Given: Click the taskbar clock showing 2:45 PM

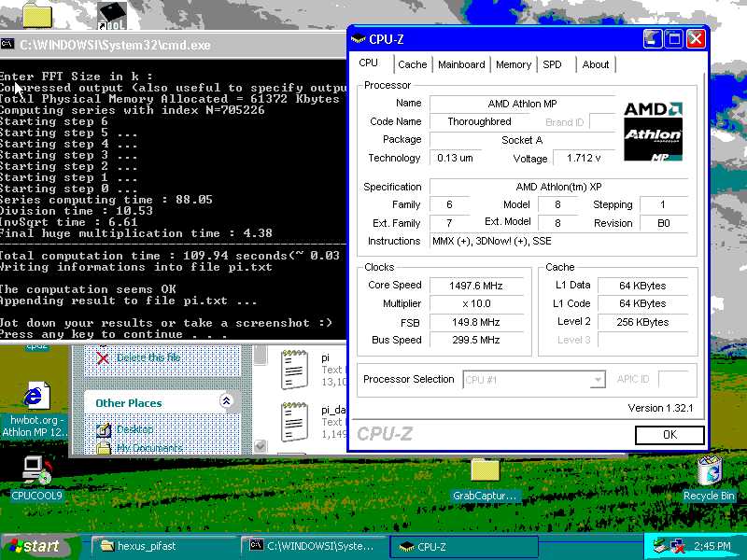Looking at the screenshot, I should click(712, 546).
